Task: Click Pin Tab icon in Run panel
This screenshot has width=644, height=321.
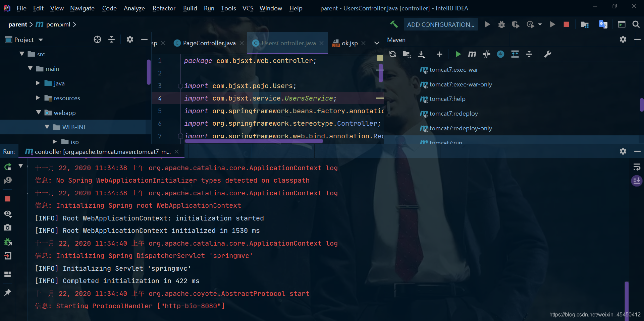Action: 7,293
